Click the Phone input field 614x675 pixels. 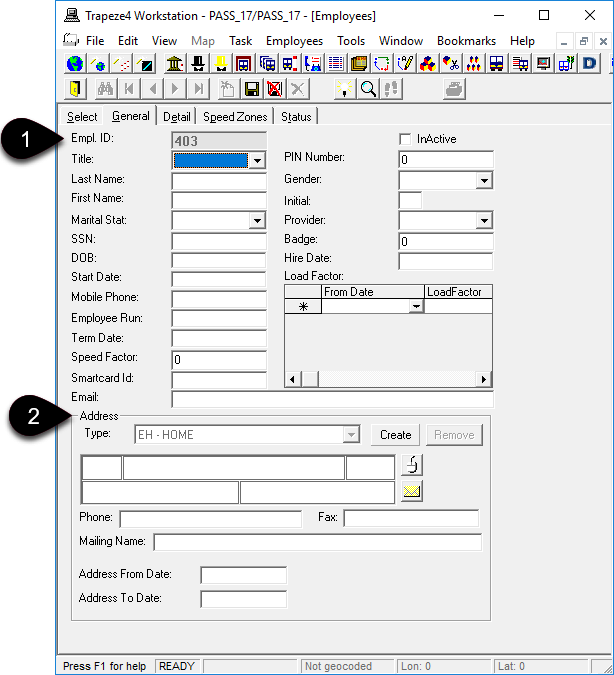click(x=211, y=519)
